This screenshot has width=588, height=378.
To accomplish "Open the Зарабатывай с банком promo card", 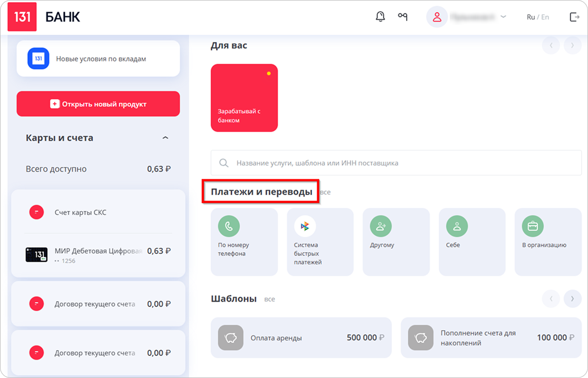I will coord(244,98).
